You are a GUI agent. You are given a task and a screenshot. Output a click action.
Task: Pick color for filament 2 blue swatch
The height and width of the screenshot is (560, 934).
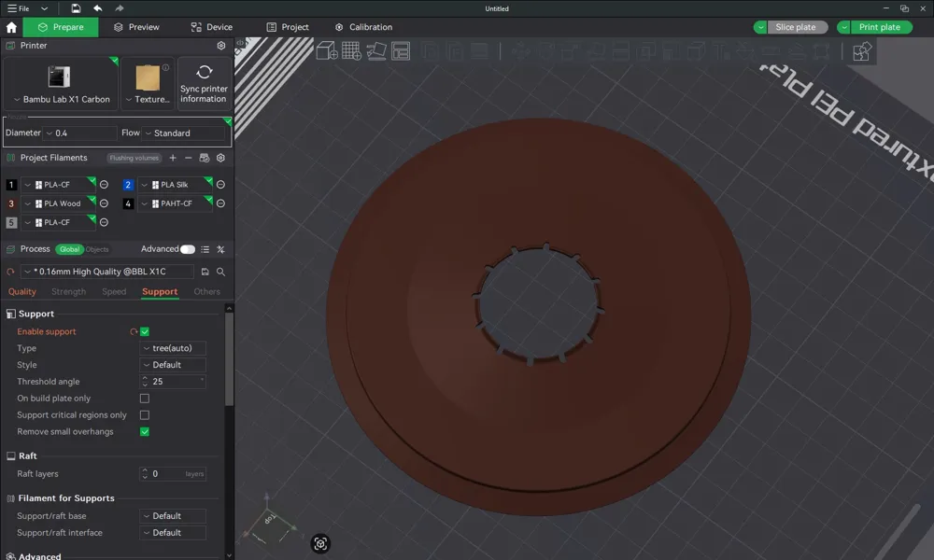pos(128,185)
